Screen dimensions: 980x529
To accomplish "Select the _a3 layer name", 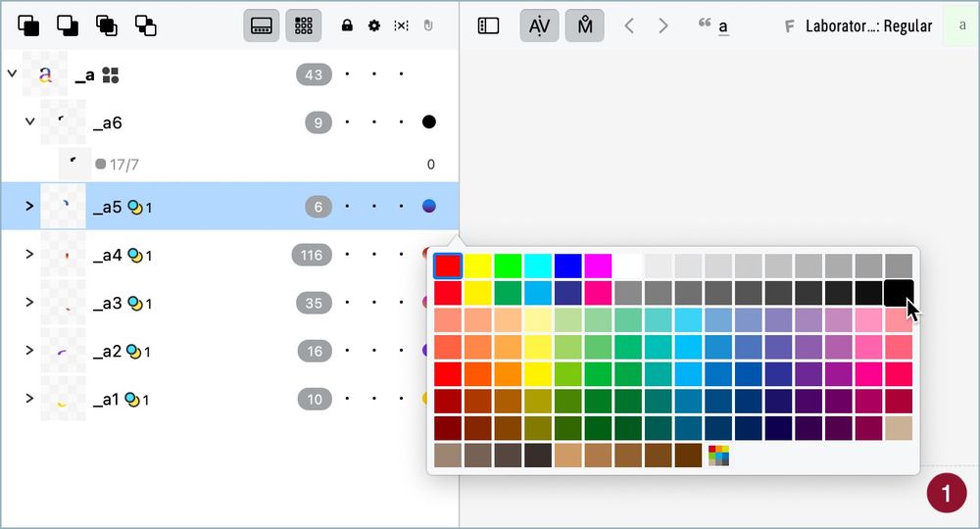I will pos(108,303).
